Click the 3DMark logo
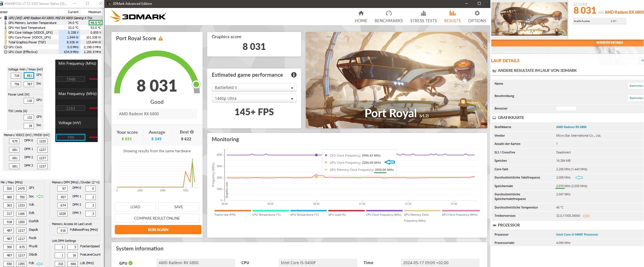Viewport: 644px width, 267px height. (x=138, y=16)
